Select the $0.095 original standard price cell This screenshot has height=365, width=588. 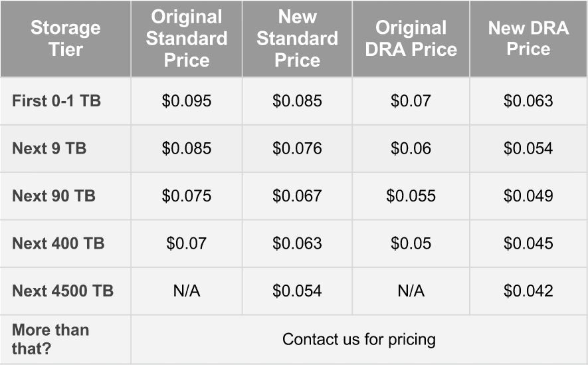point(187,101)
